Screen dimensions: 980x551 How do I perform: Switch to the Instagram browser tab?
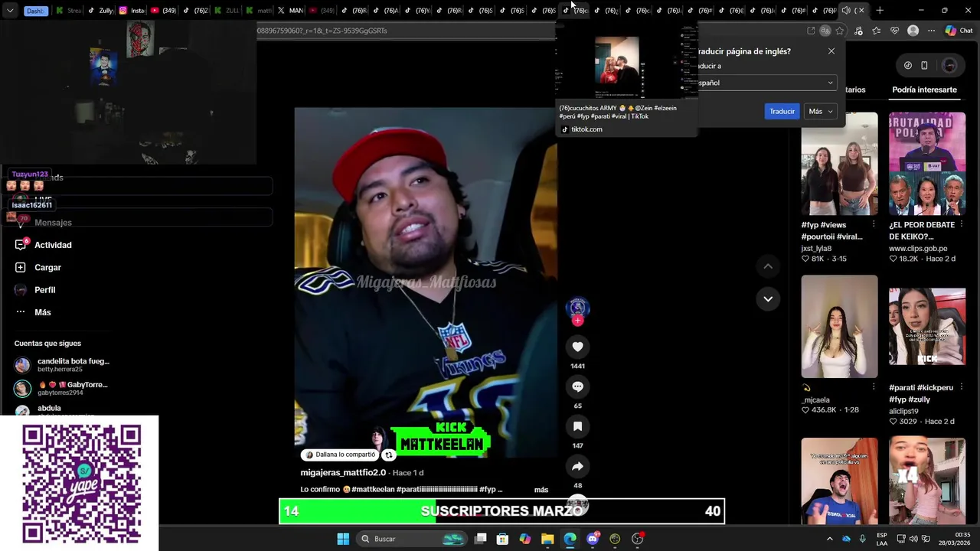[132, 11]
